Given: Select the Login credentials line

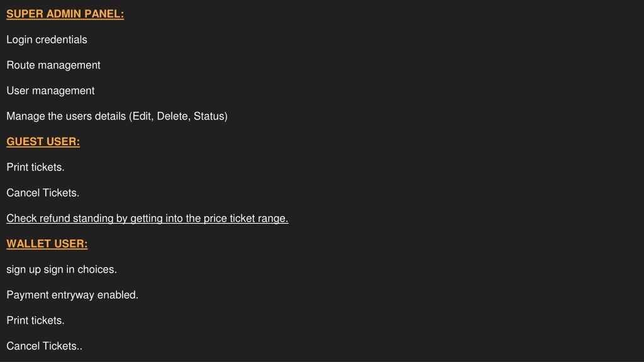Looking at the screenshot, I should 47,40.
